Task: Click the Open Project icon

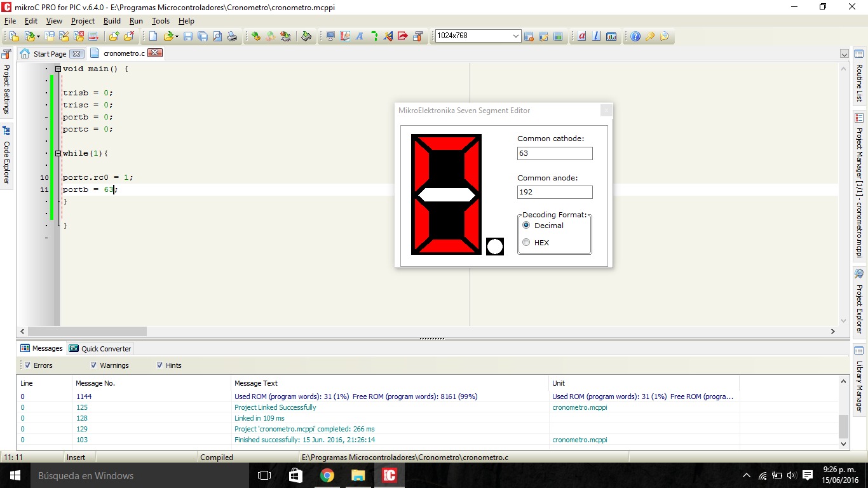Action: 29,36
